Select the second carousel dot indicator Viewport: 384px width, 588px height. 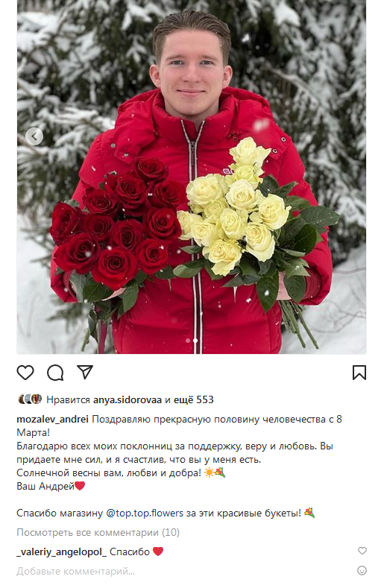(195, 341)
